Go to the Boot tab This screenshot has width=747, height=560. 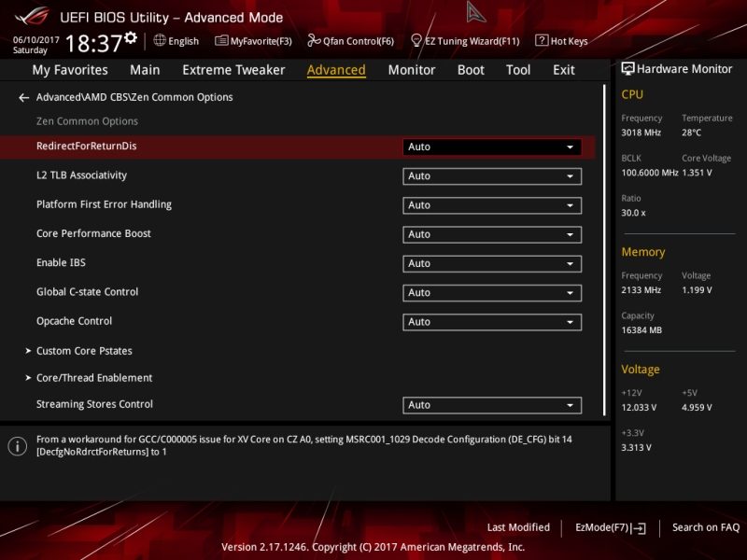point(471,70)
